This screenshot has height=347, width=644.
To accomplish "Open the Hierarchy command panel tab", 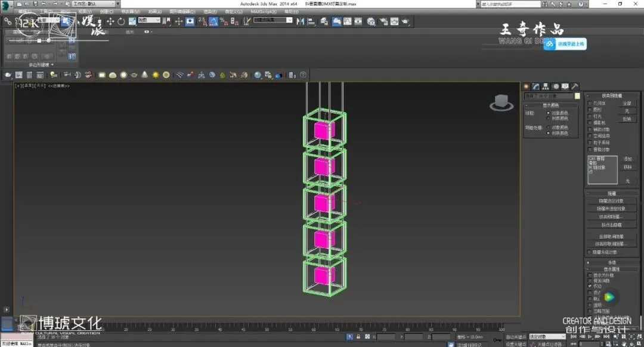I will [546, 86].
